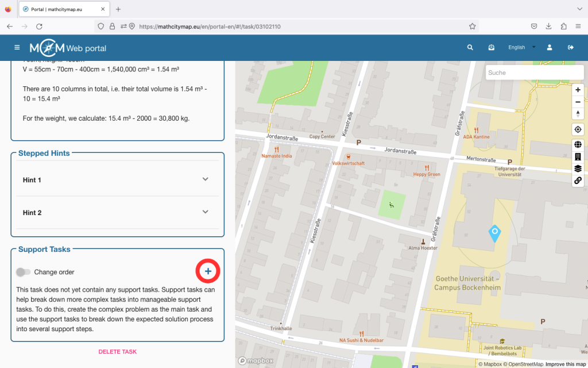Zoom in on the map

click(578, 90)
